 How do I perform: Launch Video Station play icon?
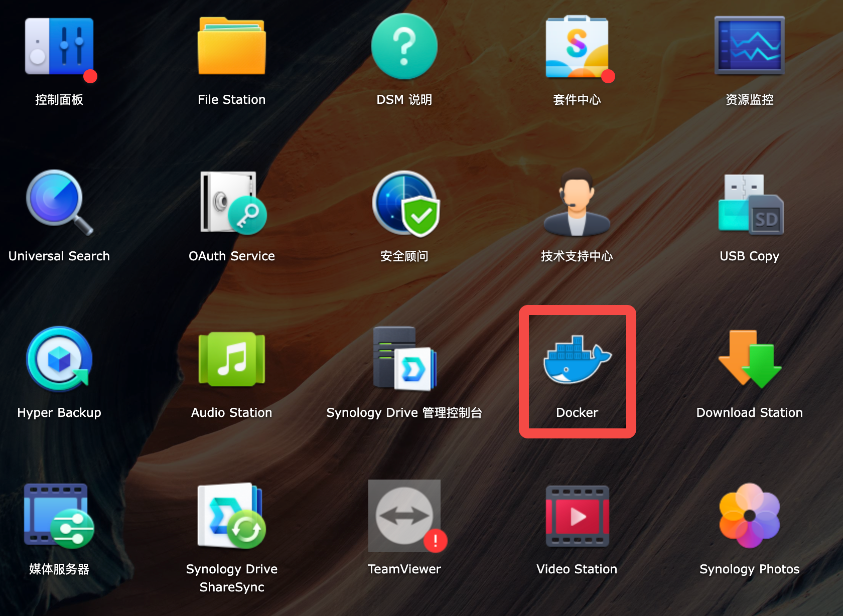tap(577, 516)
